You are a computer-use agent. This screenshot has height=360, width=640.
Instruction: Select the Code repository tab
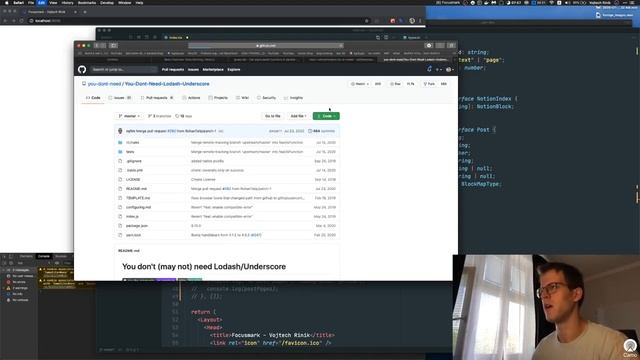93,98
